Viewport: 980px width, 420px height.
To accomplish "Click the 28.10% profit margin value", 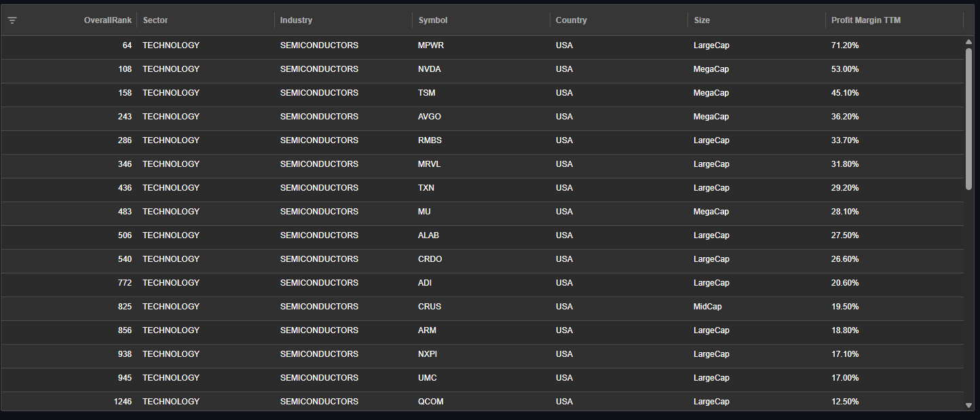I will (845, 212).
